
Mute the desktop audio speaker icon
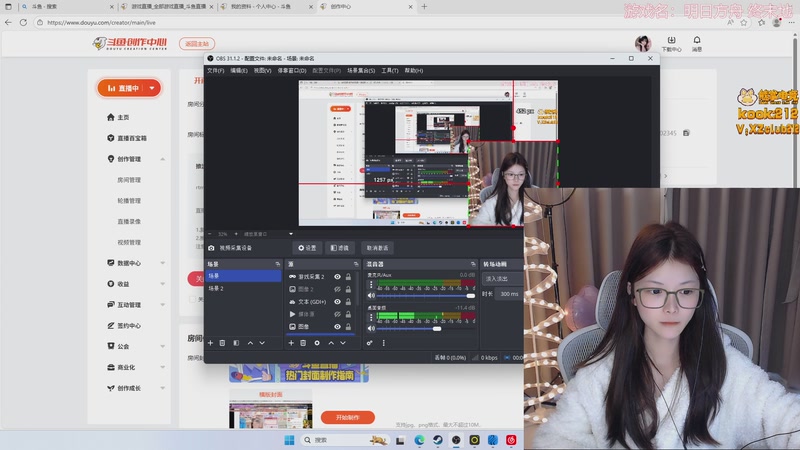pyautogui.click(x=371, y=329)
